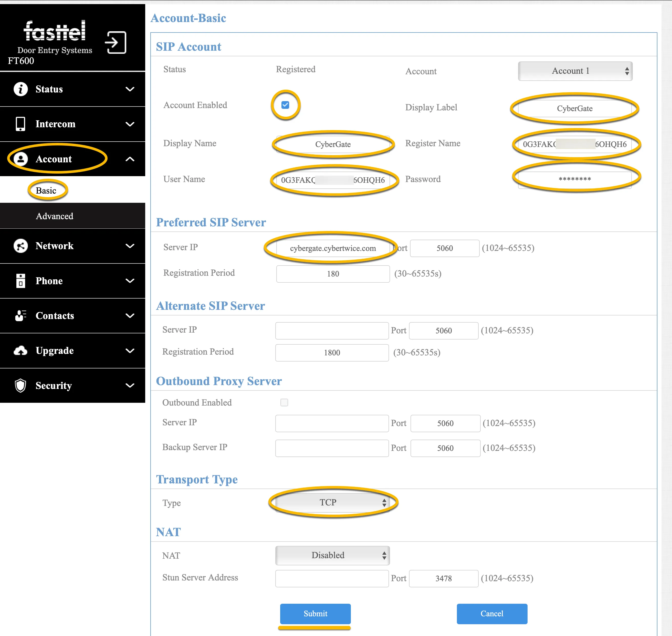Click the Display Label field containing CyberGate
The width and height of the screenshot is (672, 636).
575,109
